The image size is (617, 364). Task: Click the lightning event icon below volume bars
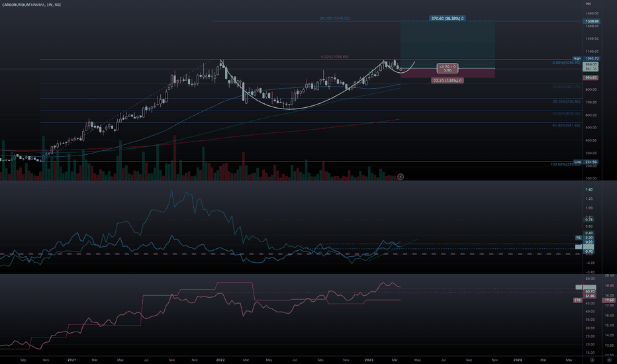pyautogui.click(x=401, y=177)
